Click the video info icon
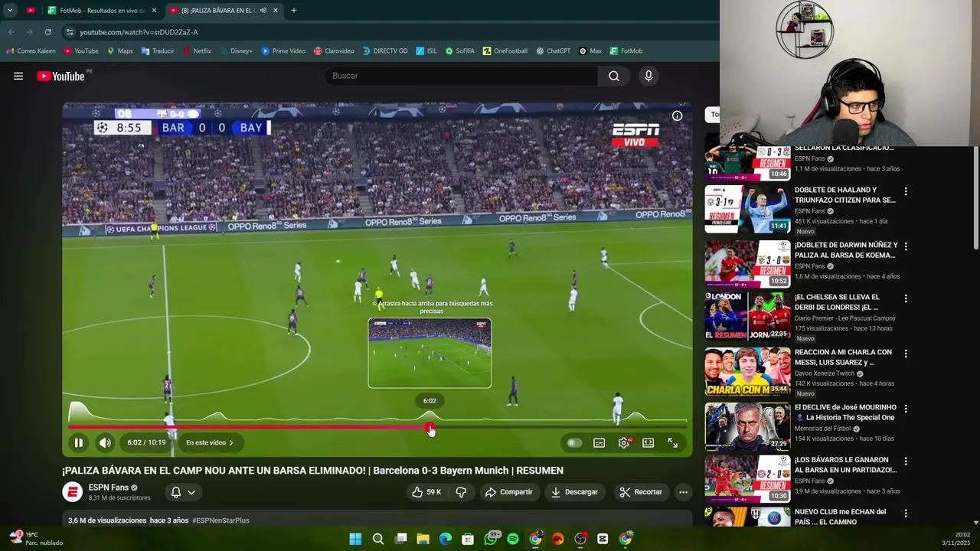This screenshot has height=551, width=980. click(x=677, y=116)
